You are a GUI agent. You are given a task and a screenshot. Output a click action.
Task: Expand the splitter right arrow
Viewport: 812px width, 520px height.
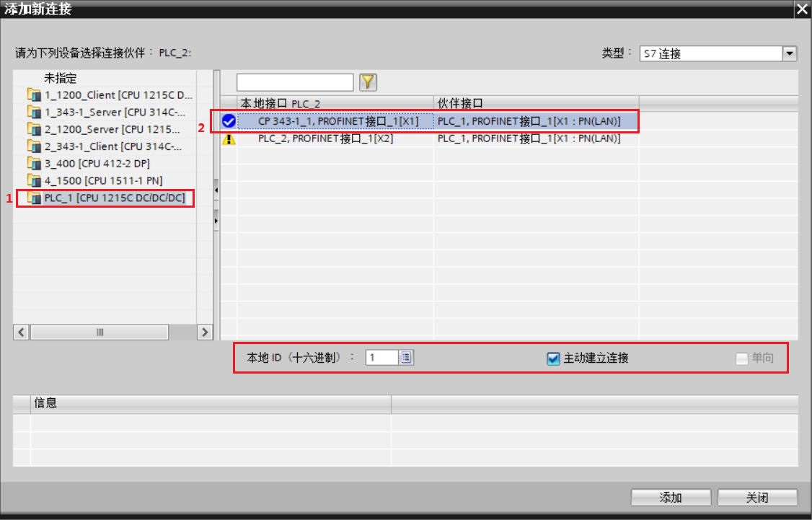click(216, 221)
